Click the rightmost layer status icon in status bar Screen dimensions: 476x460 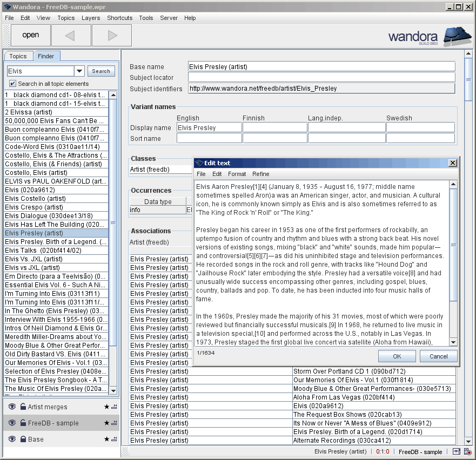tap(468, 452)
